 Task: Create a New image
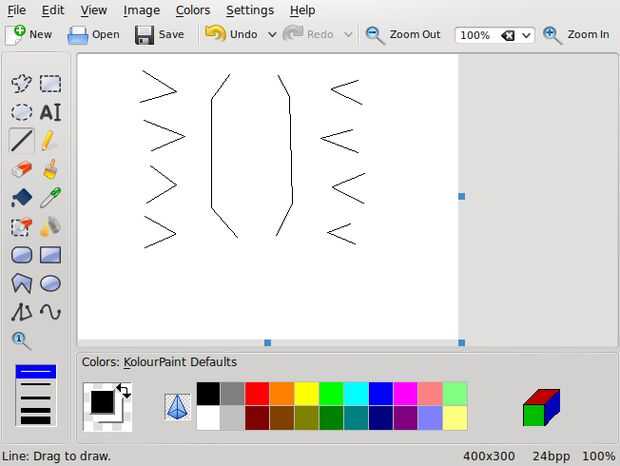point(29,35)
